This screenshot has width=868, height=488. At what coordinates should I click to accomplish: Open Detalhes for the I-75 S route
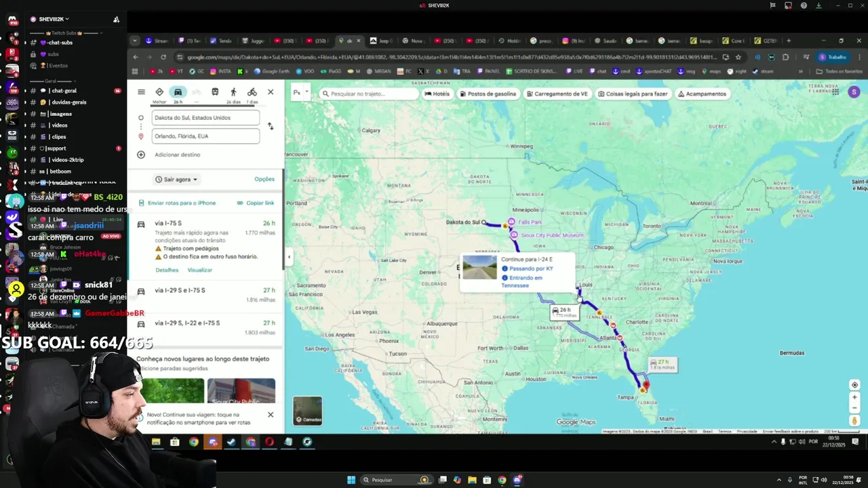click(x=167, y=270)
